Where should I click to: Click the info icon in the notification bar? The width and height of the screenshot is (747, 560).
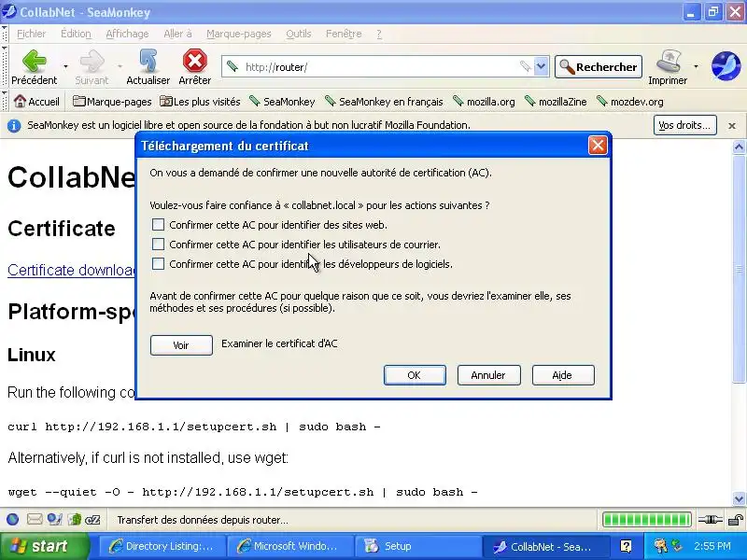pos(14,126)
